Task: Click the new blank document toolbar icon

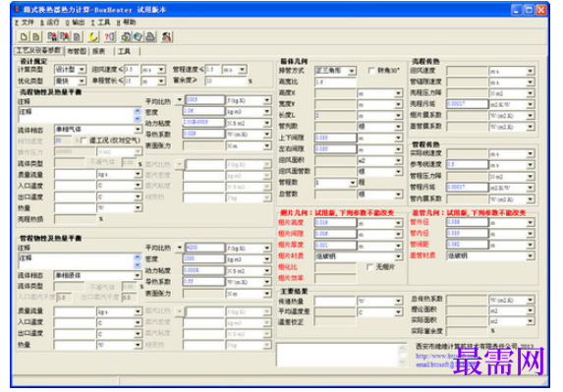Action: (24, 36)
